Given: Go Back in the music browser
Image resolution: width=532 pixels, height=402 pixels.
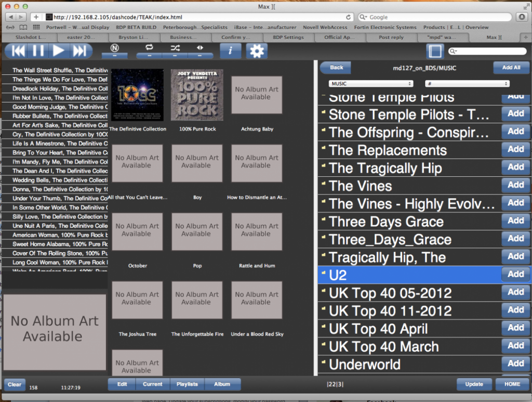Looking at the screenshot, I should point(336,68).
